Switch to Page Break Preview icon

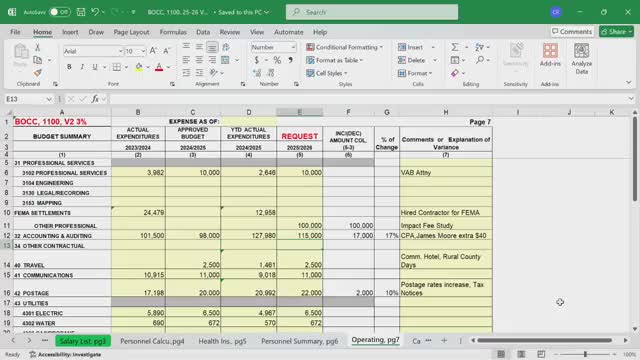click(541, 354)
